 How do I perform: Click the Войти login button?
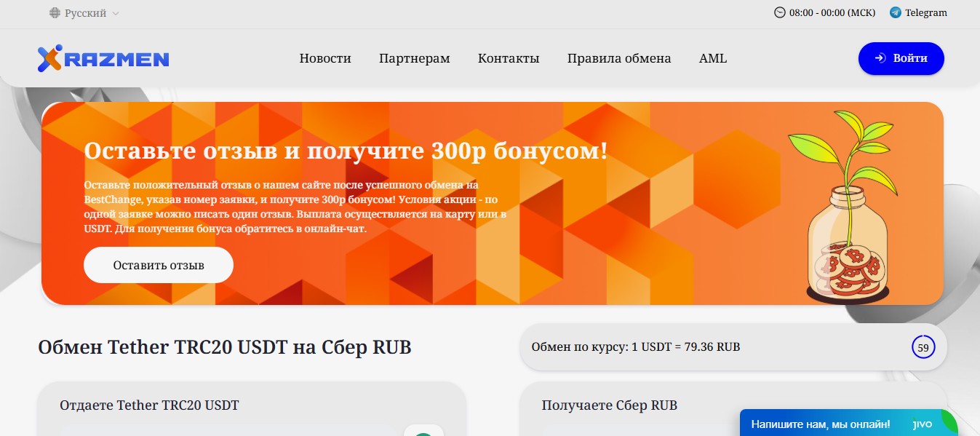click(901, 58)
